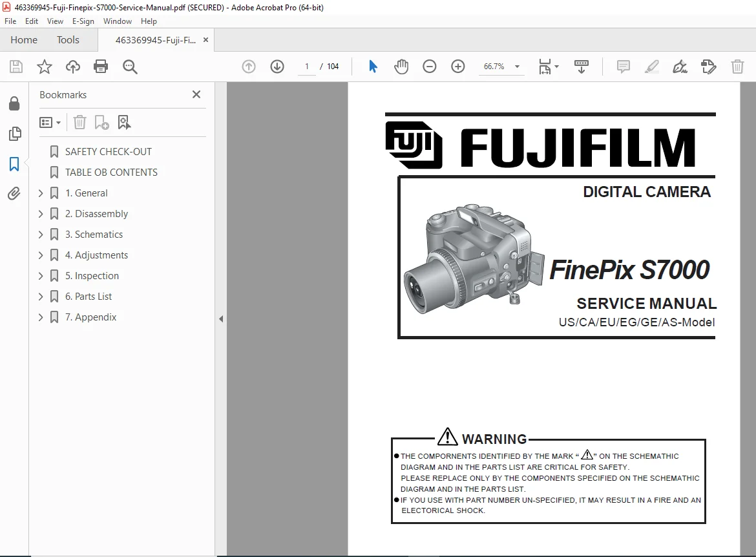This screenshot has width=756, height=557.
Task: Go to next page with the down arrow
Action: (x=277, y=67)
